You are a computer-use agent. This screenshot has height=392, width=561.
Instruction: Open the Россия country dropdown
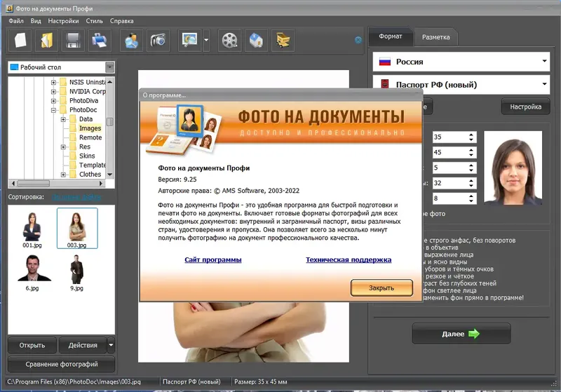point(461,62)
